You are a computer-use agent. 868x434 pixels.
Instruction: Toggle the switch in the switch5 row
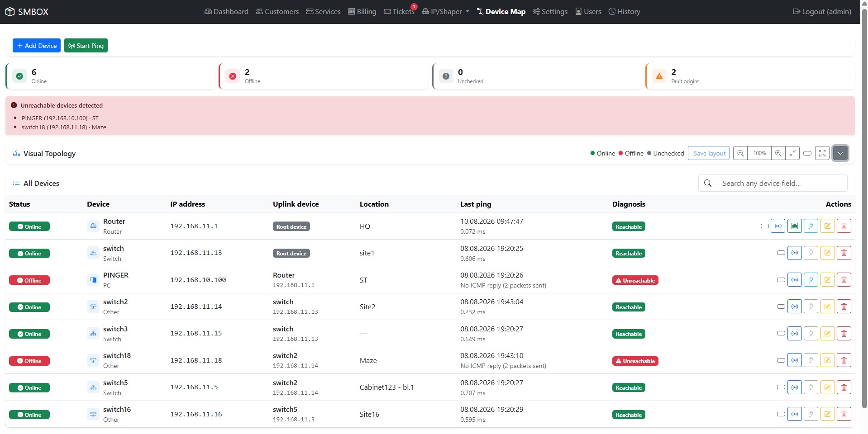tap(781, 387)
